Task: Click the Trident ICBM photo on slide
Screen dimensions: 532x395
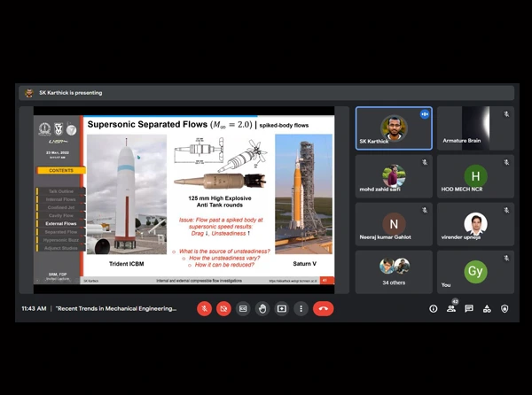Action: [127, 194]
